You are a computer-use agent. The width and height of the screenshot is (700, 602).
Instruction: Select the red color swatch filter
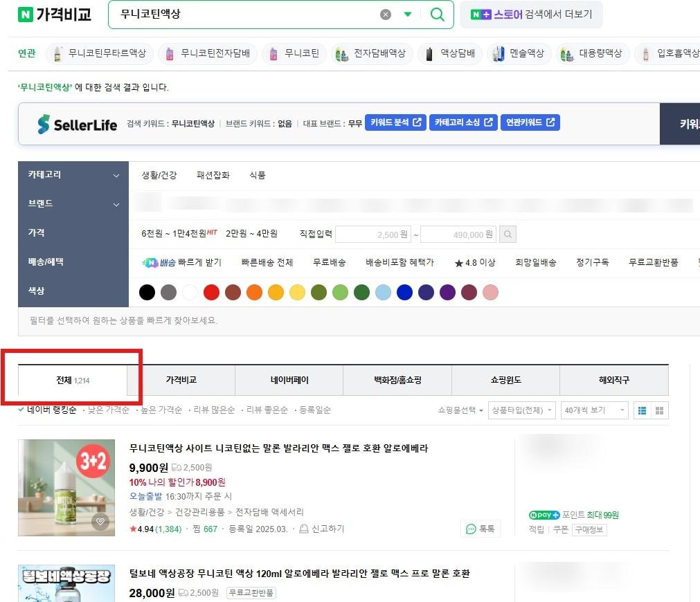click(211, 292)
